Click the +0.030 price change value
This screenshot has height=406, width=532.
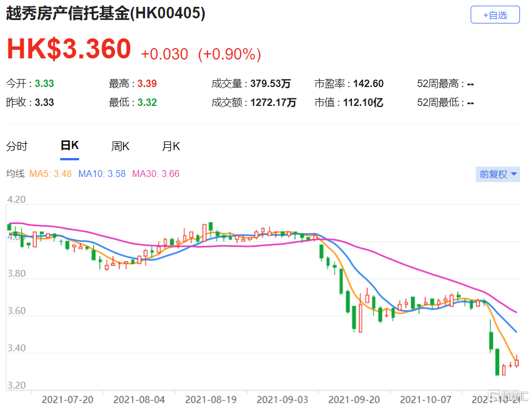164,54
